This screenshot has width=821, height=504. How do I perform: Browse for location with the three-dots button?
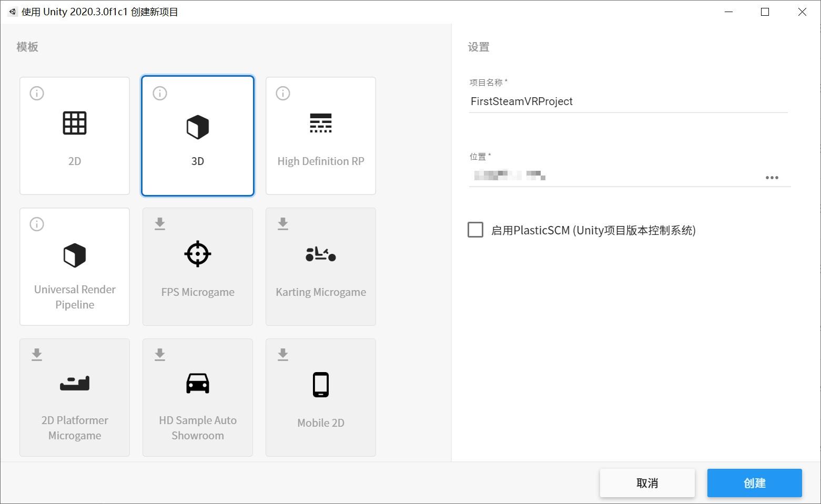772,178
